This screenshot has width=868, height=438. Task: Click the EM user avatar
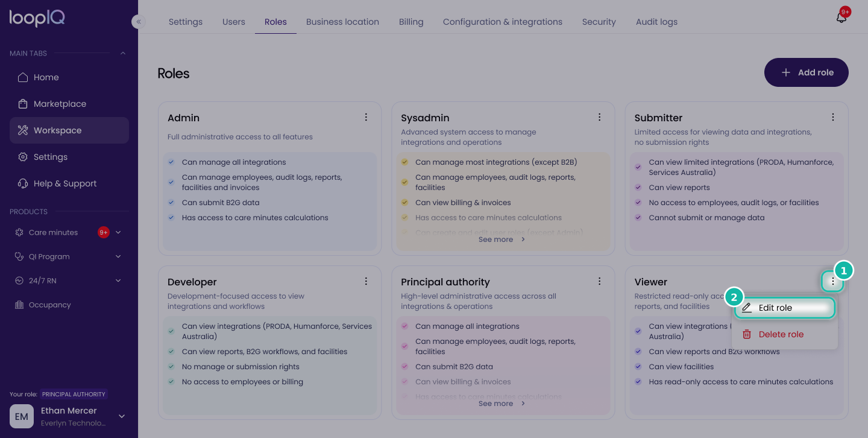(x=22, y=416)
